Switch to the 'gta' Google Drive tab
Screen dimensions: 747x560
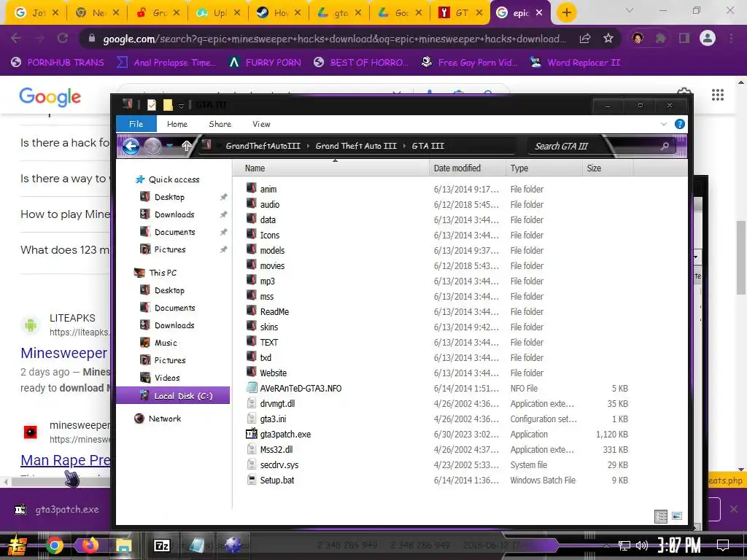pos(339,13)
